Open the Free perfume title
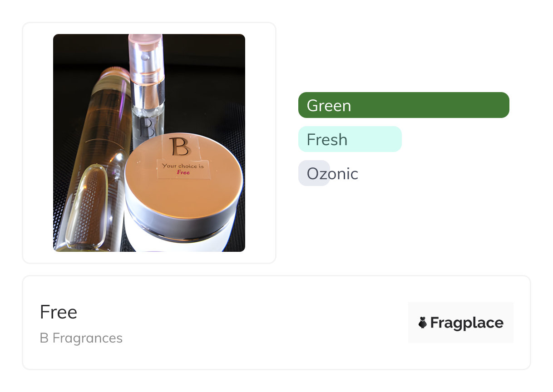This screenshot has width=553, height=392. 59,312
